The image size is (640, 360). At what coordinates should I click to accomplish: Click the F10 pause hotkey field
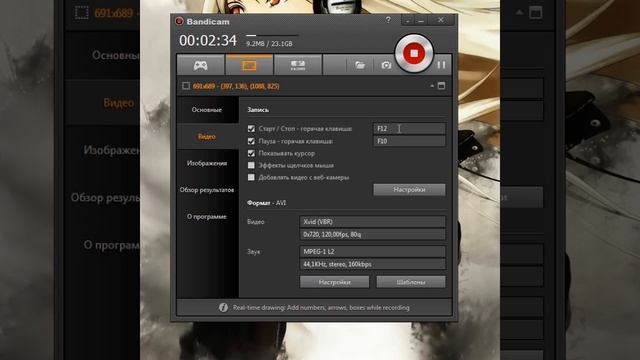click(x=409, y=141)
